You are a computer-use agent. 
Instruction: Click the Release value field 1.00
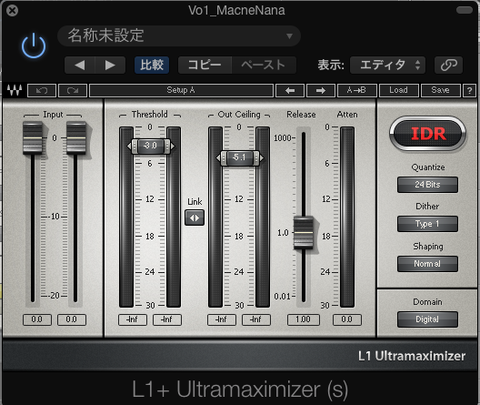[x=303, y=320]
